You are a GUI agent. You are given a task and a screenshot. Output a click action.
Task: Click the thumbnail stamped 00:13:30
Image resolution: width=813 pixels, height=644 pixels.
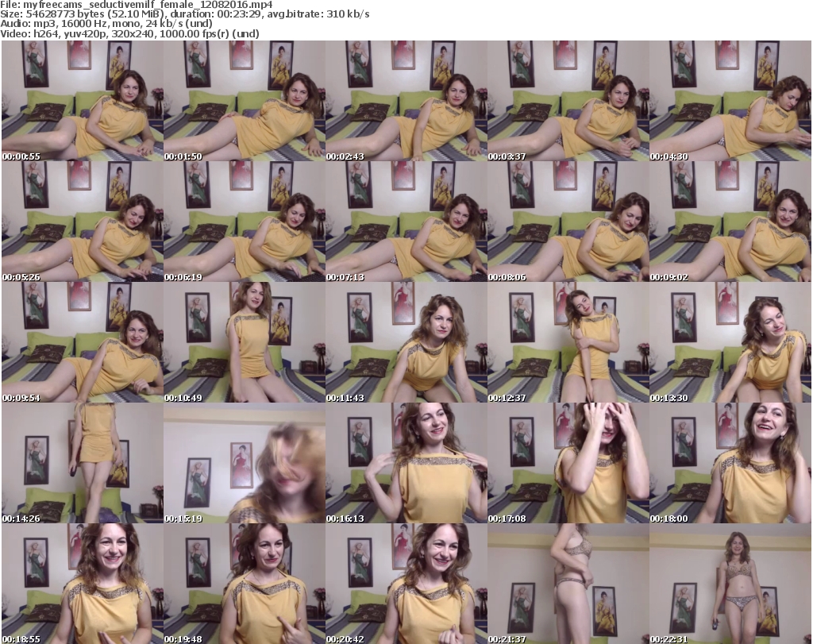tap(730, 343)
